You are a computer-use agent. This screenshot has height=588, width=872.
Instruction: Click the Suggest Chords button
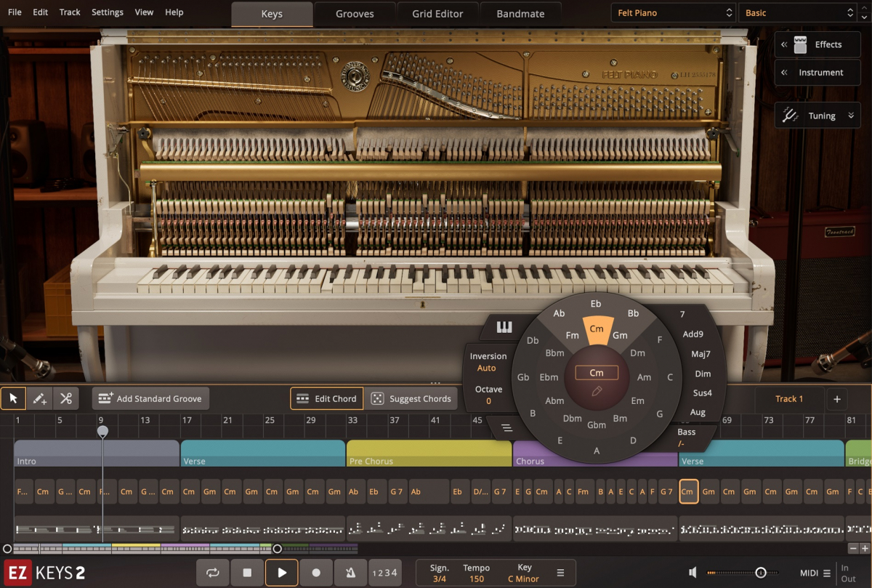(411, 398)
